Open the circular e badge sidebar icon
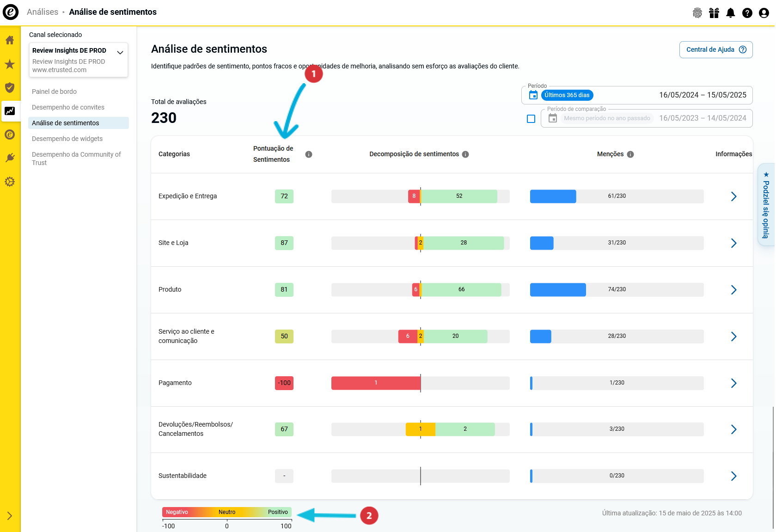This screenshot has height=532, width=776. click(x=10, y=135)
